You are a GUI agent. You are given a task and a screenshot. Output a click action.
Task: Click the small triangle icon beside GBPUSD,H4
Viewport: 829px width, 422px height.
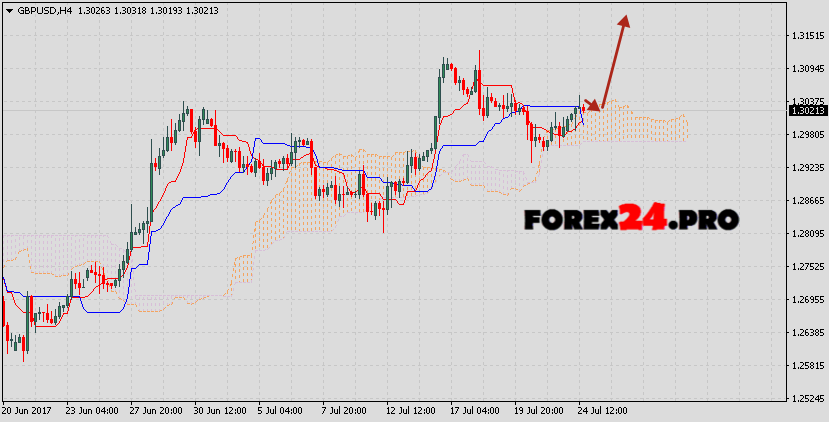[9, 9]
